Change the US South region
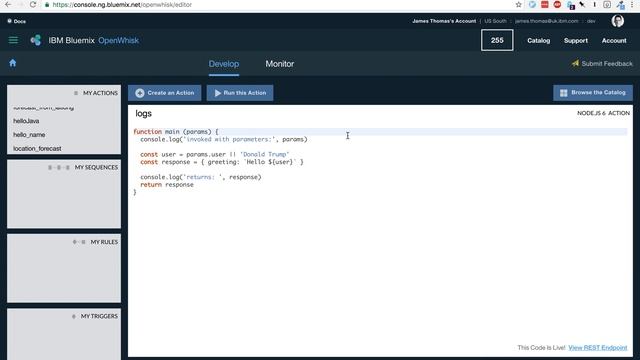 [x=495, y=21]
